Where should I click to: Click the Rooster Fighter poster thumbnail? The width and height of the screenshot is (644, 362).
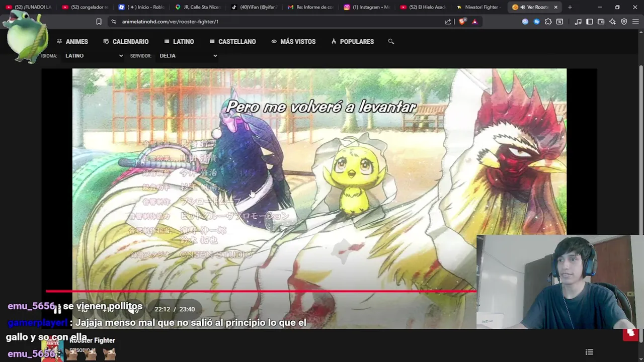click(x=52, y=349)
